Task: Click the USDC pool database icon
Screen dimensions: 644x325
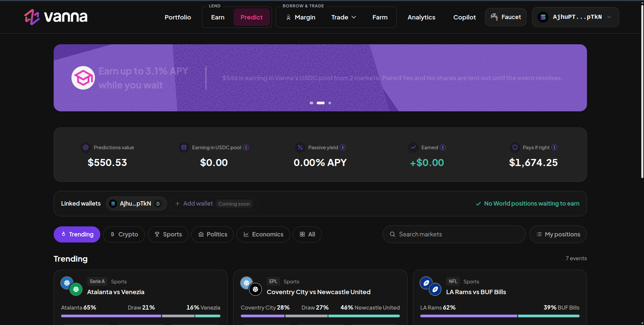Action: pyautogui.click(x=184, y=147)
